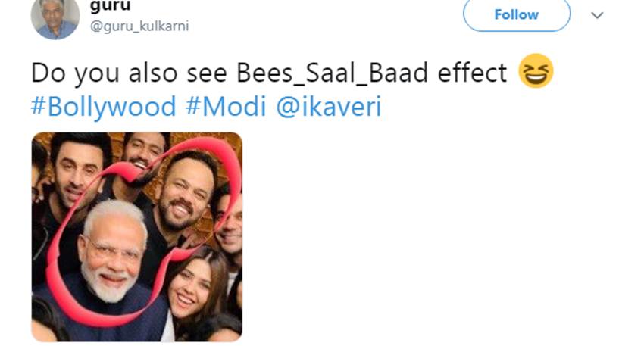644x346 pixels.
Task: Open the #Modi hashtag link
Action: [x=226, y=107]
